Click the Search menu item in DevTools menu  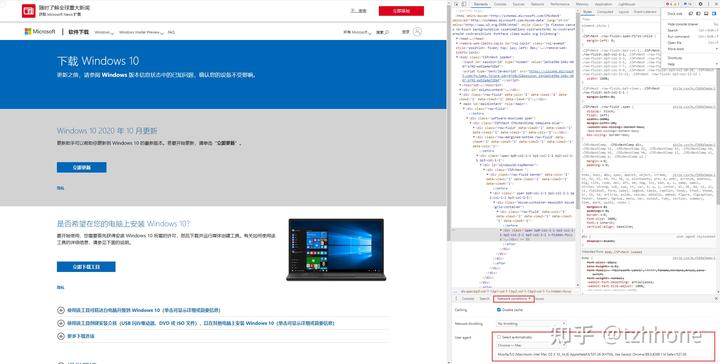pos(692,30)
